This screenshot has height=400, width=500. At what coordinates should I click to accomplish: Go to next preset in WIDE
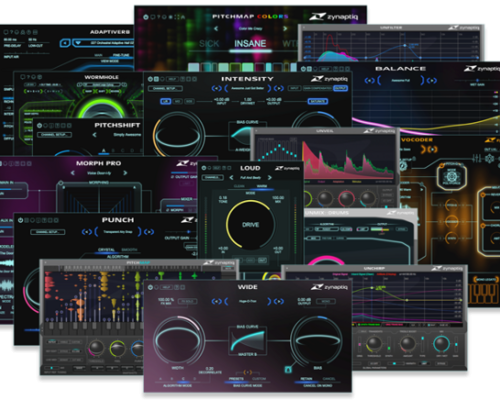coord(279,301)
